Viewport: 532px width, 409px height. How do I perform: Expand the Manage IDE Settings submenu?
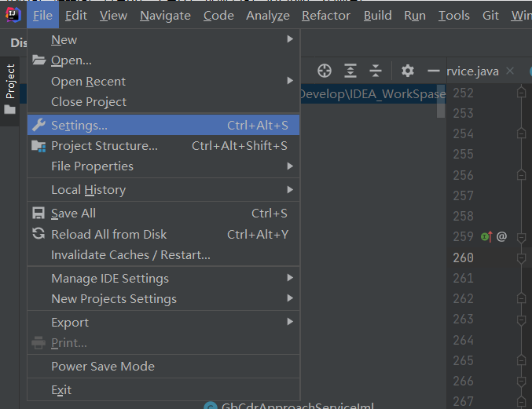[x=163, y=278]
